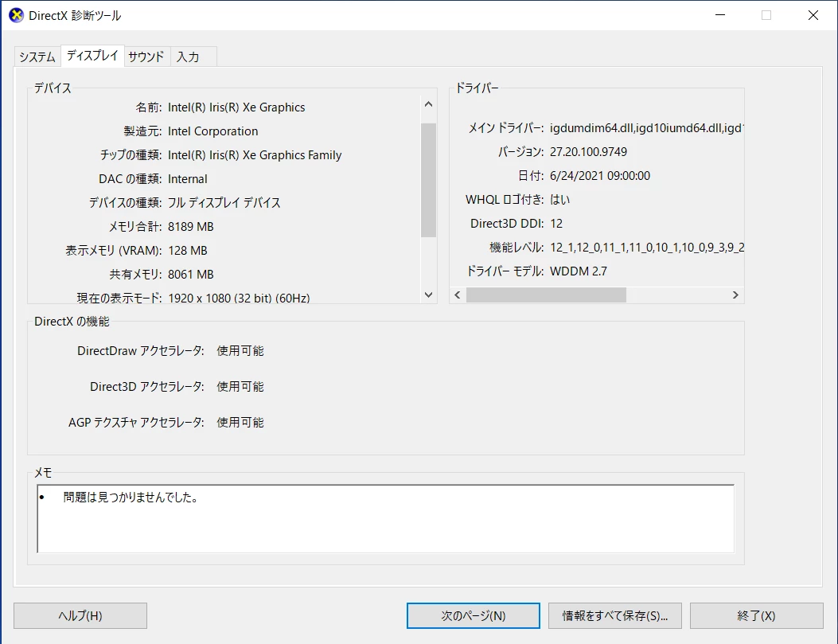Screen dimensions: 838x644
Task: Click the メモ notes text box
Action: (x=386, y=519)
